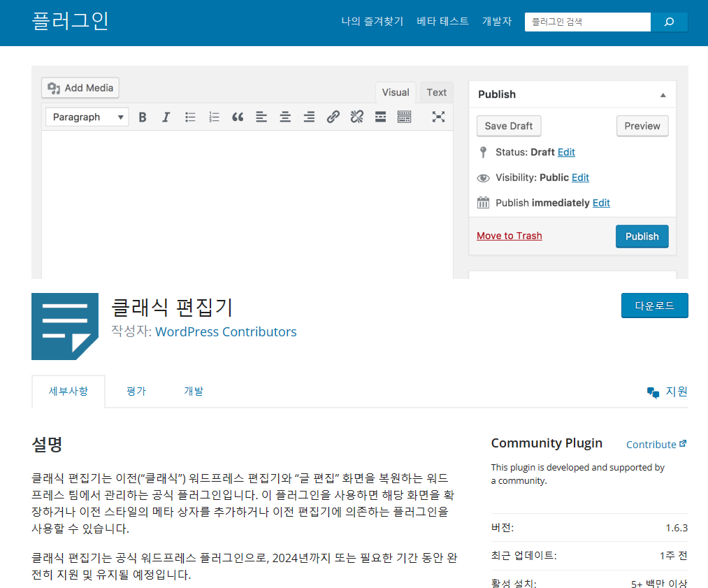
Task: Click the 다운로드 button
Action: point(655,306)
